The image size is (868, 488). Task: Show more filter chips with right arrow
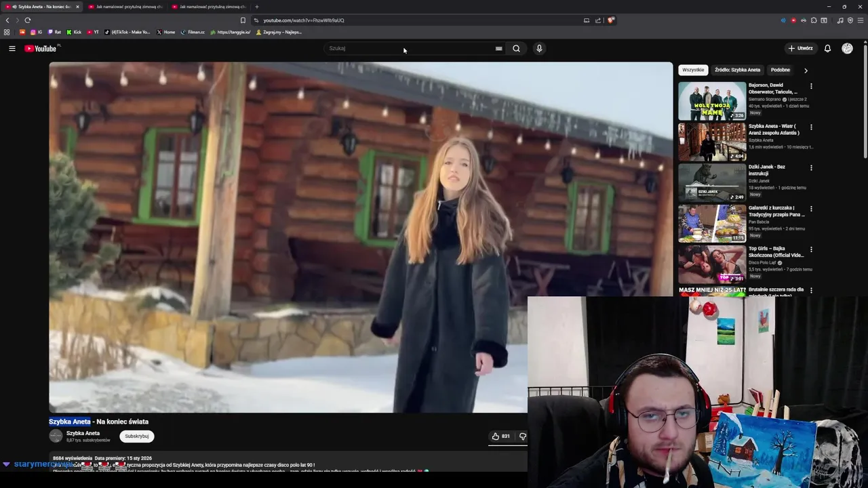[x=806, y=70]
